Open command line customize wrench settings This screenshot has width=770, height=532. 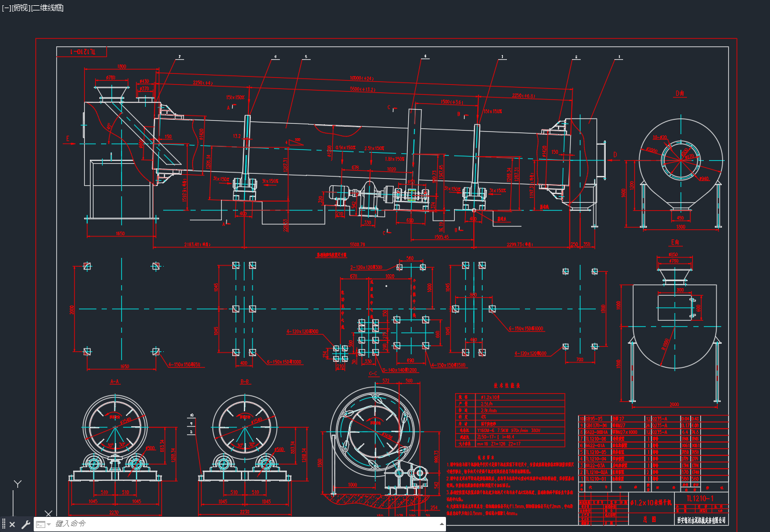(26, 524)
